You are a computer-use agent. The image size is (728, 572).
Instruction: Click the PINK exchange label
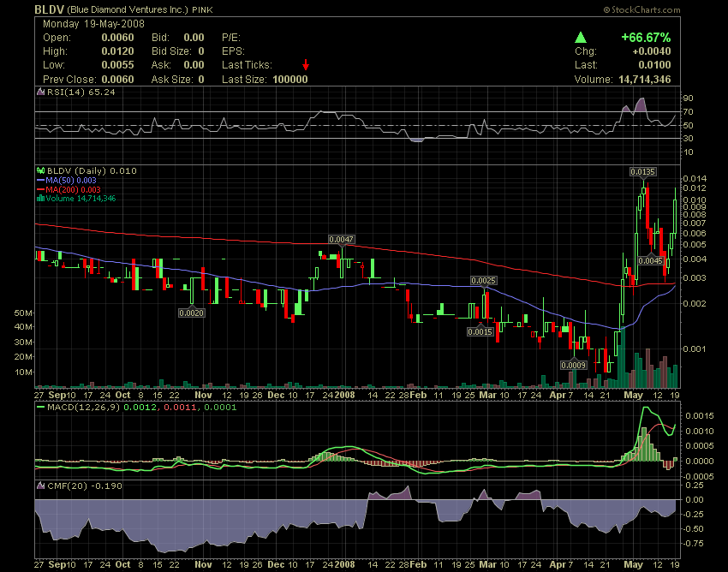[202, 9]
